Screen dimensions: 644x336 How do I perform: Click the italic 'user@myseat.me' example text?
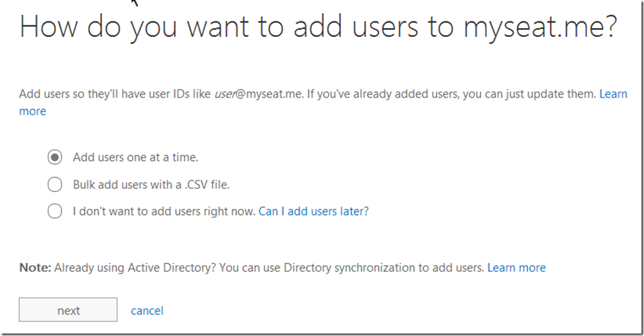click(259, 94)
